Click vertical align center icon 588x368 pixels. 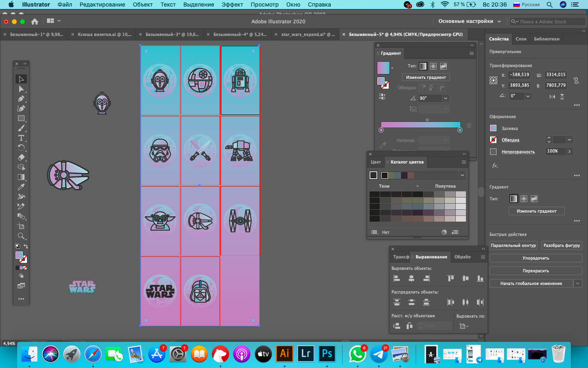tap(465, 278)
